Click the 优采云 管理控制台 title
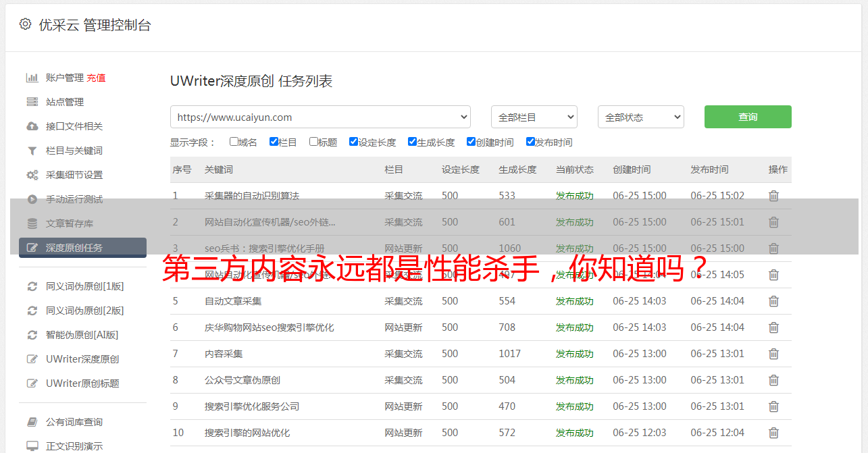The image size is (868, 453). [x=95, y=25]
